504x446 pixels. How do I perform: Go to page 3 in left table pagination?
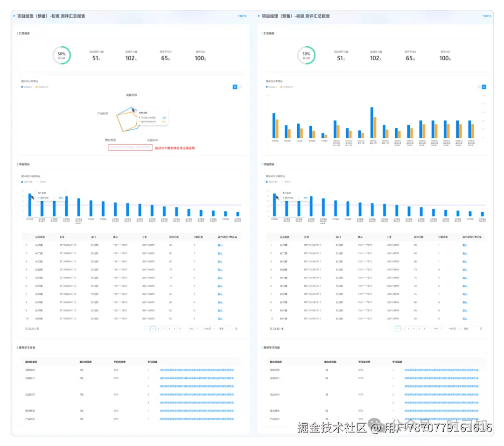tap(164, 329)
